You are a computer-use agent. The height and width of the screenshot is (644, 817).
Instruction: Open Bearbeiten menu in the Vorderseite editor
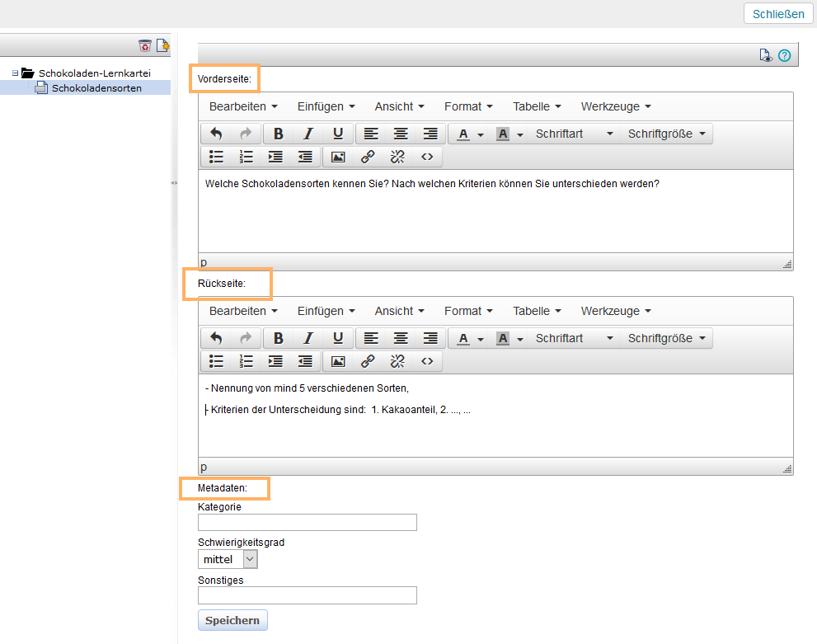(x=242, y=106)
